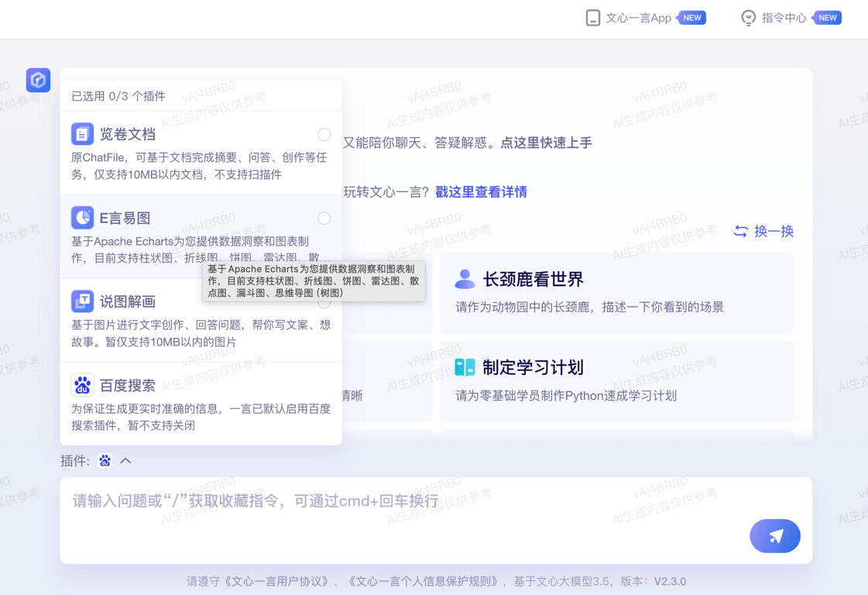Select the 百度搜索 plugin title
This screenshot has width=868, height=595.
click(127, 385)
